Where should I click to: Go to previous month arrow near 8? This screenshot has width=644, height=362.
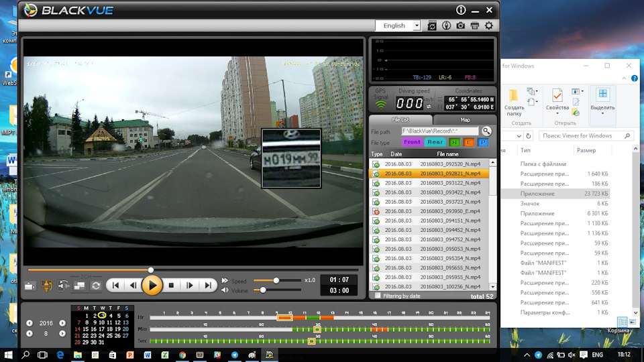click(30, 333)
